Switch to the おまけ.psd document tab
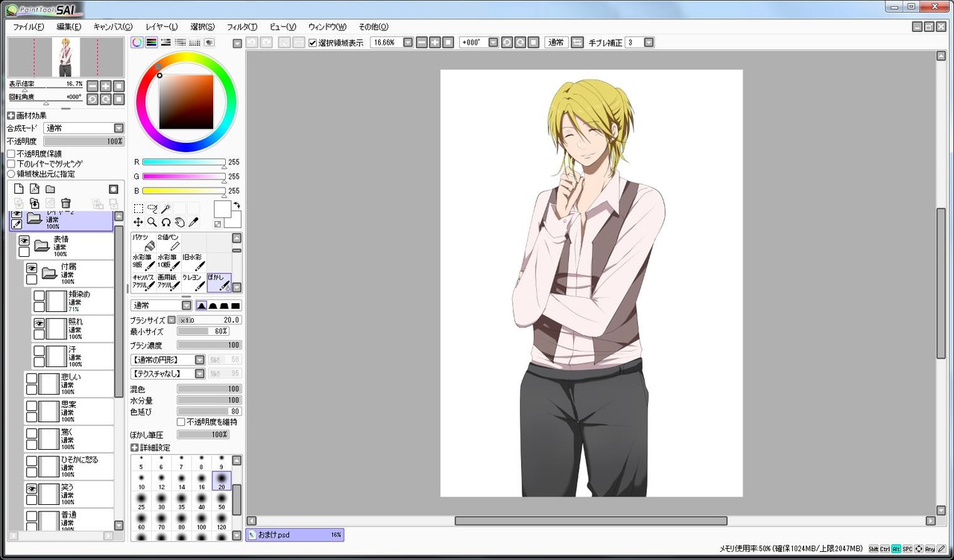954x560 pixels. click(x=294, y=535)
